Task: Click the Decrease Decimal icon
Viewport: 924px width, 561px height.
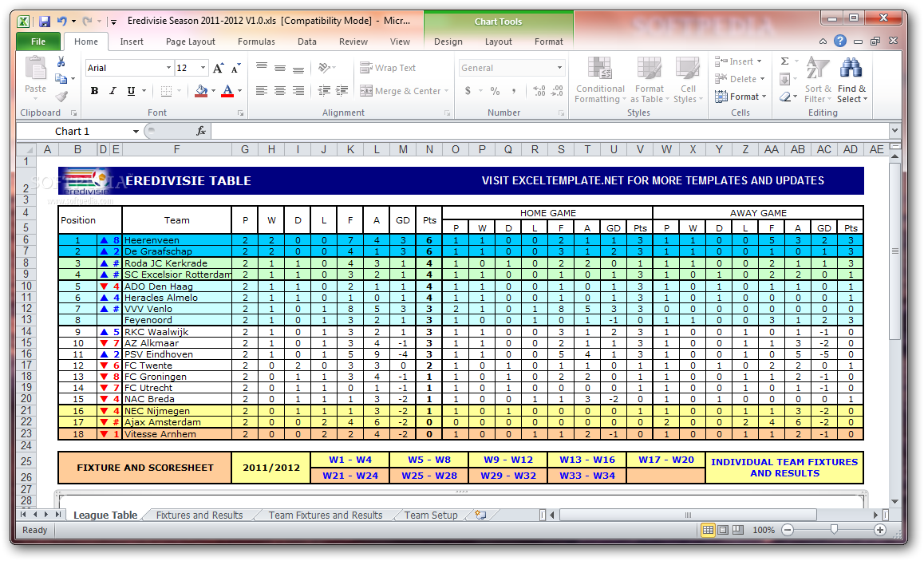Action: [557, 91]
